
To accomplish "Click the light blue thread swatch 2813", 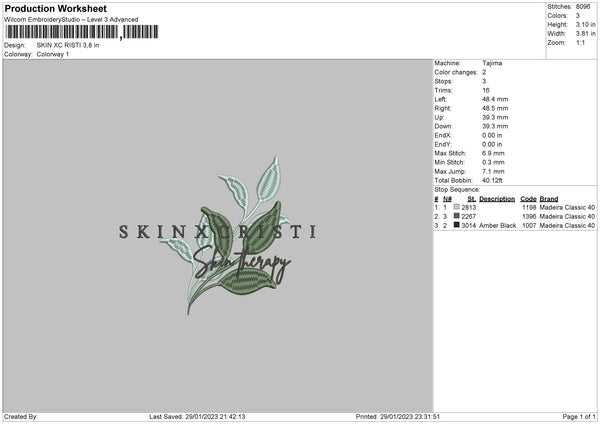I will click(457, 207).
